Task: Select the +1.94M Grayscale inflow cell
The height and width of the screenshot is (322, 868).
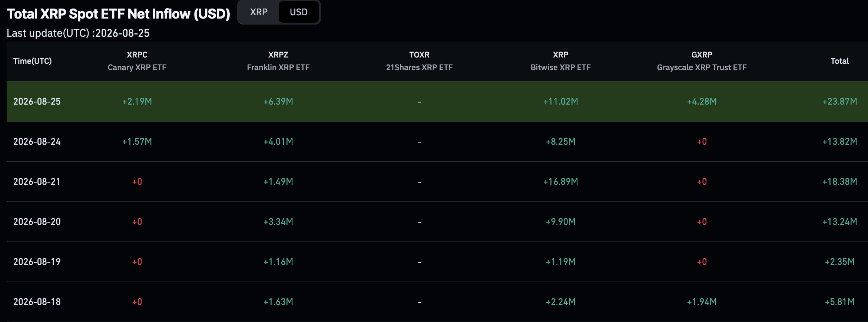Action: pyautogui.click(x=702, y=302)
